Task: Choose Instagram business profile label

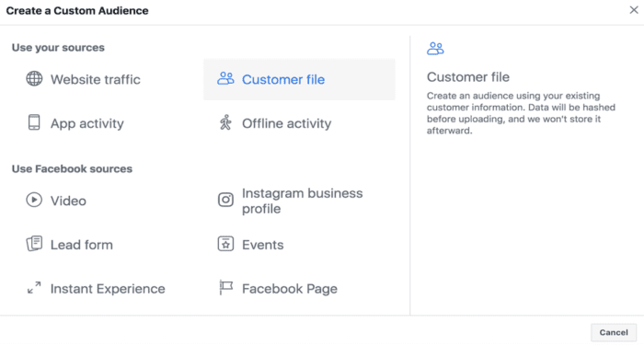Action: [303, 201]
